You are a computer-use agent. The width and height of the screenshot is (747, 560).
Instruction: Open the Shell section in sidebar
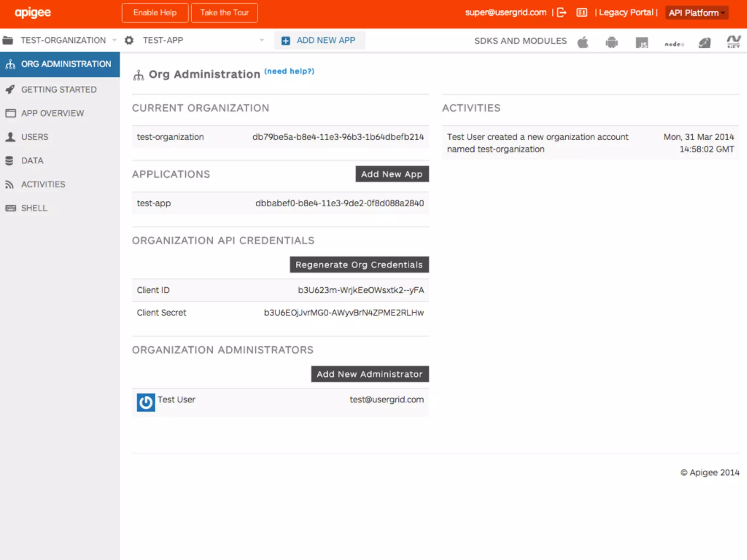click(x=34, y=208)
